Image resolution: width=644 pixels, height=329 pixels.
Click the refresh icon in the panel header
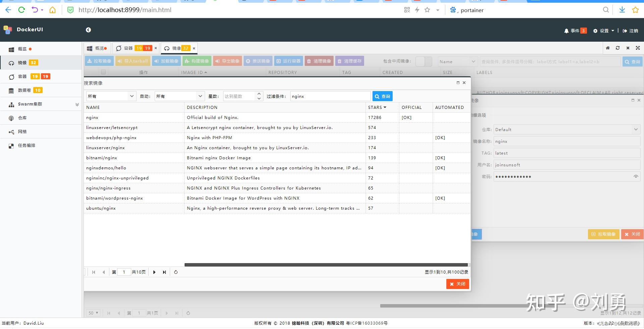tap(617, 48)
